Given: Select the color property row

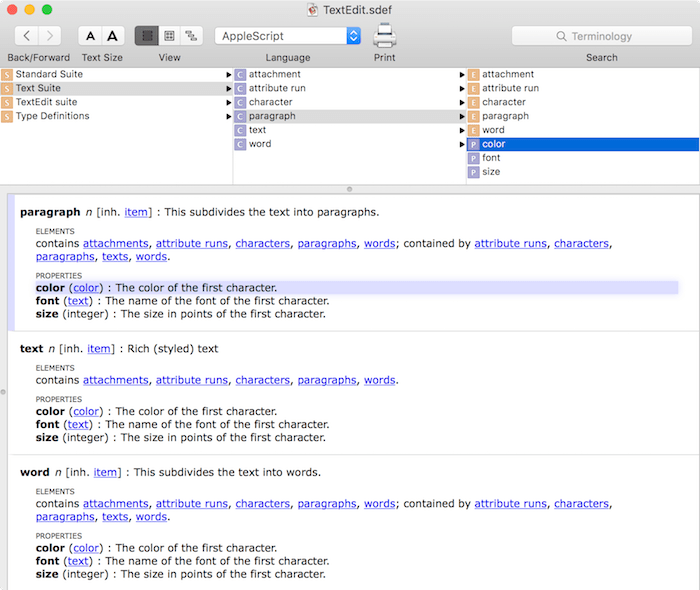Looking at the screenshot, I should pos(583,144).
